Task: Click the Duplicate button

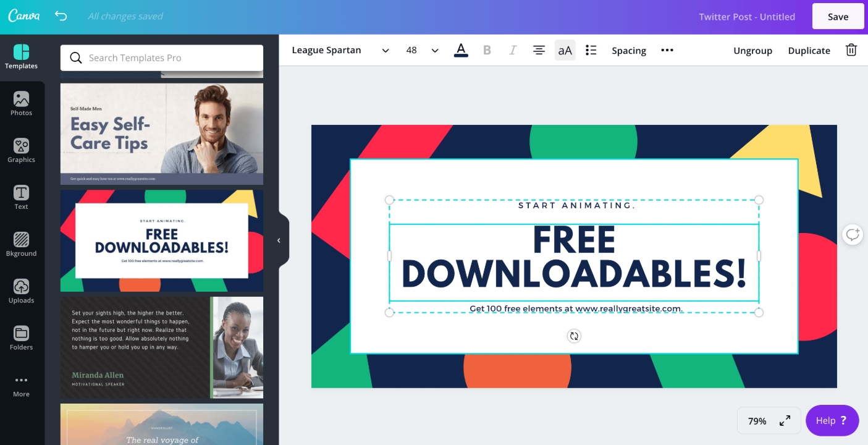Action: [x=809, y=51]
